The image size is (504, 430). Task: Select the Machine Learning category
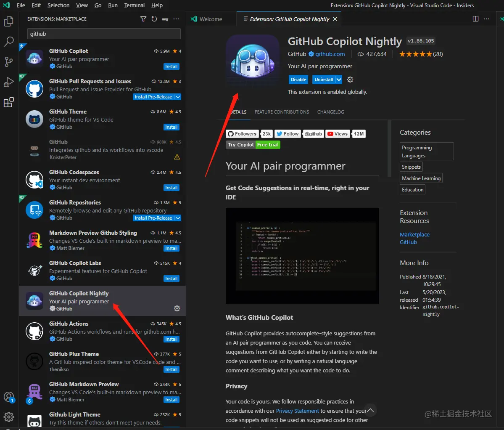tap(421, 178)
